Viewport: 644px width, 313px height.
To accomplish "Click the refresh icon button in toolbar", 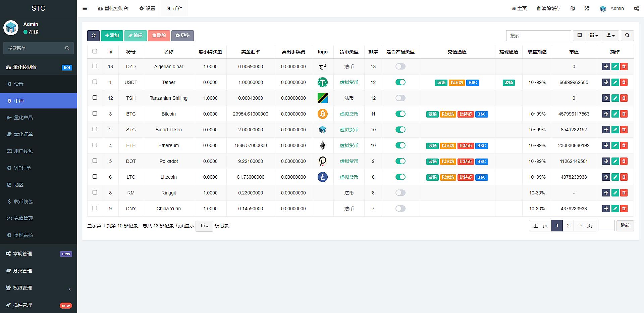I will point(93,36).
